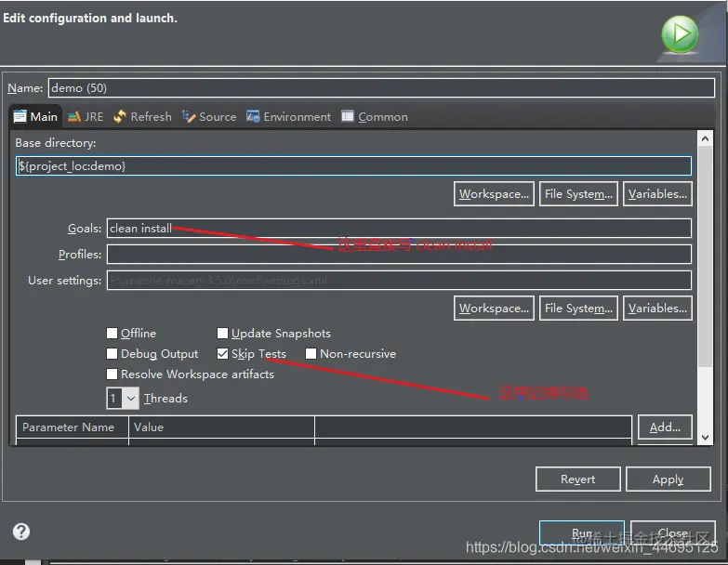The width and height of the screenshot is (728, 565).
Task: Open the help question mark icon
Action: pyautogui.click(x=21, y=532)
